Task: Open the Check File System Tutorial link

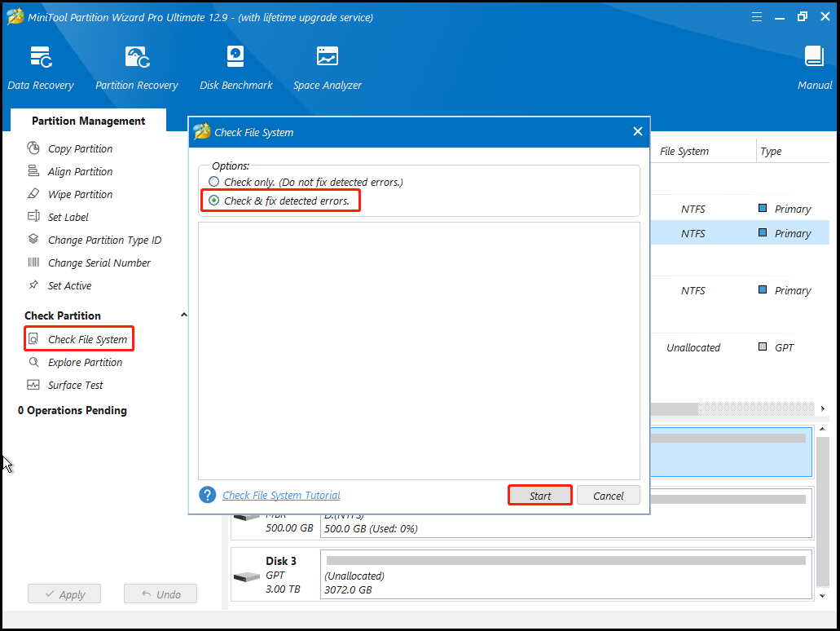Action: (x=281, y=496)
